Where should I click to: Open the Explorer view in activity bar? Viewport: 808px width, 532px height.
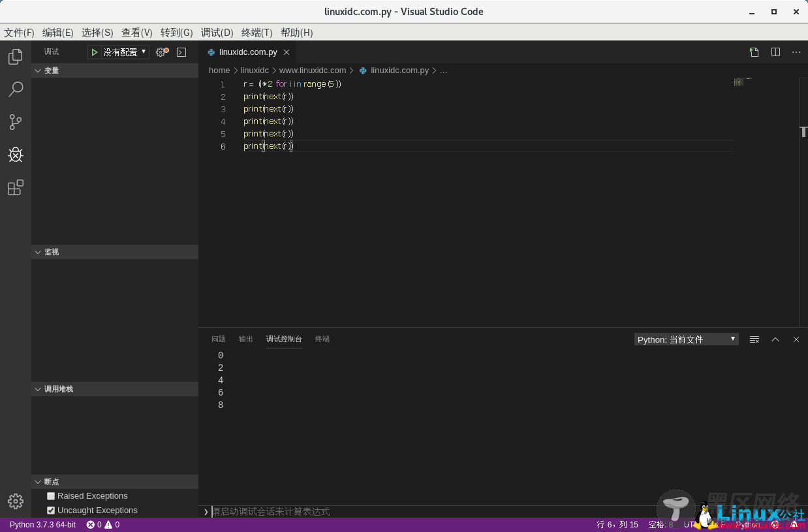point(16,57)
